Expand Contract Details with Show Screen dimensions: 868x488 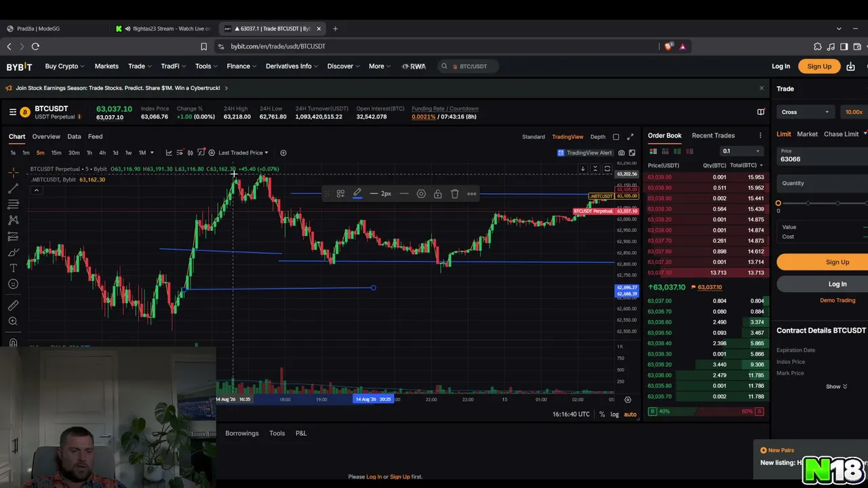(836, 386)
